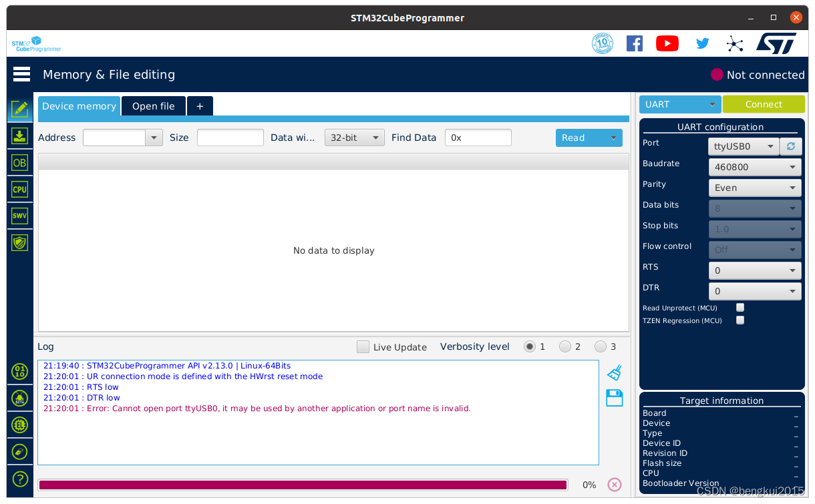Open the External loaders (EL) panel
The image size is (815, 504).
(19, 425)
